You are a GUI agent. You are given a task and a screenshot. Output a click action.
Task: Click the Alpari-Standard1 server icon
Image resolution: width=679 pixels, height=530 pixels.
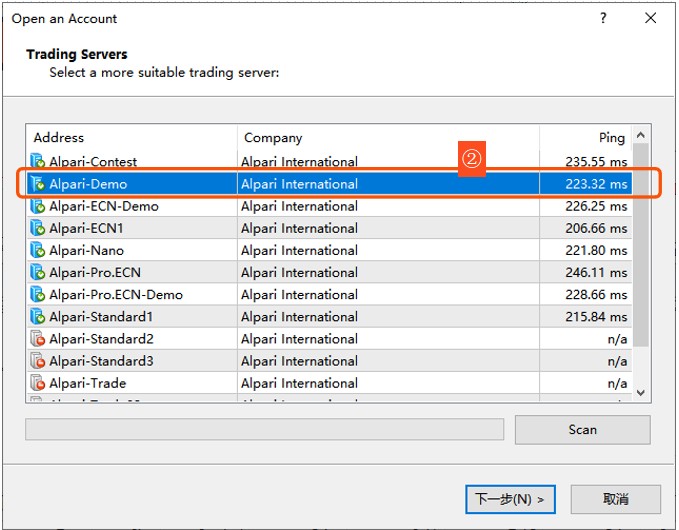tap(38, 316)
